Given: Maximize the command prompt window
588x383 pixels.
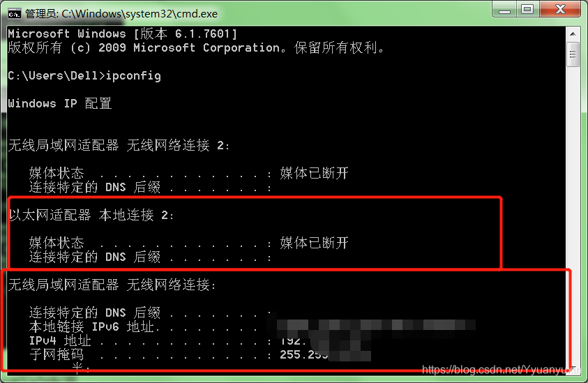Looking at the screenshot, I should click(527, 9).
